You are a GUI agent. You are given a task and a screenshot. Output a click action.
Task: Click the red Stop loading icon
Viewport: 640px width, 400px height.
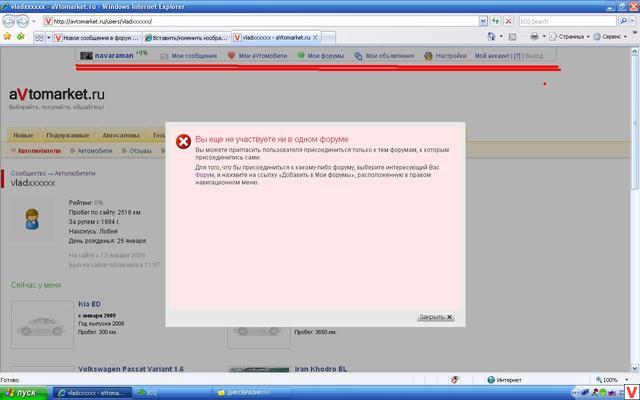(x=508, y=21)
